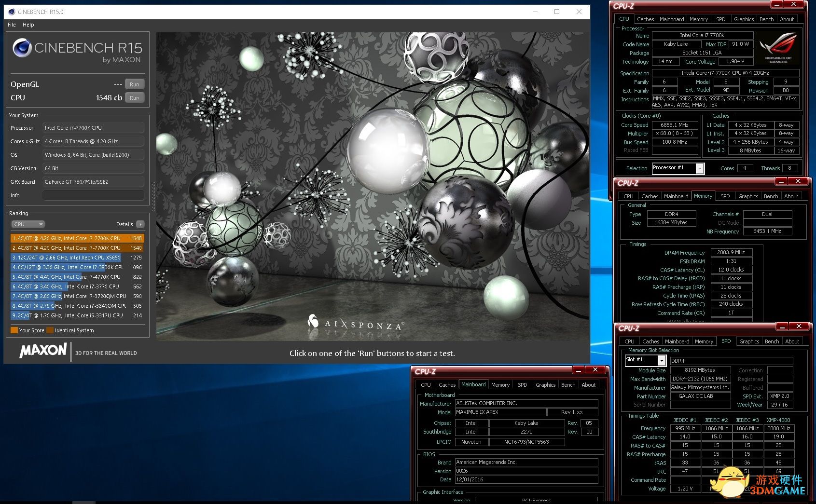Minimize the CPU-Z Mainboard window

[x=578, y=370]
